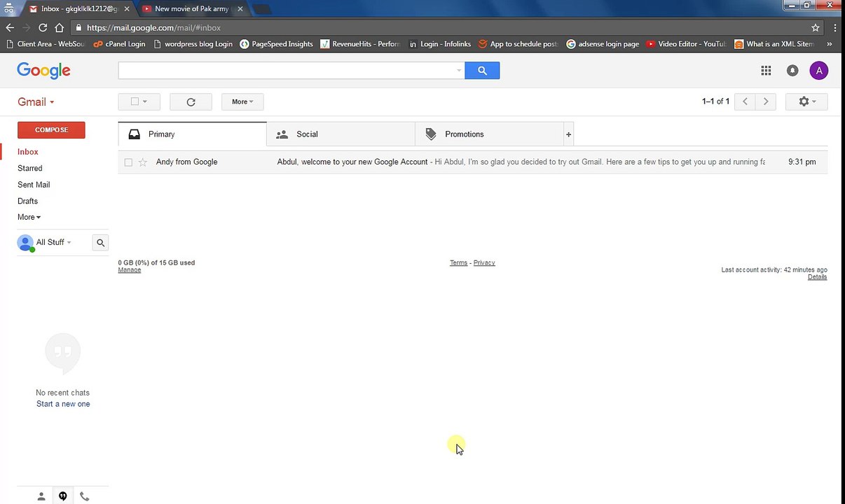Show more bookmarks overflow chevron

click(x=829, y=43)
